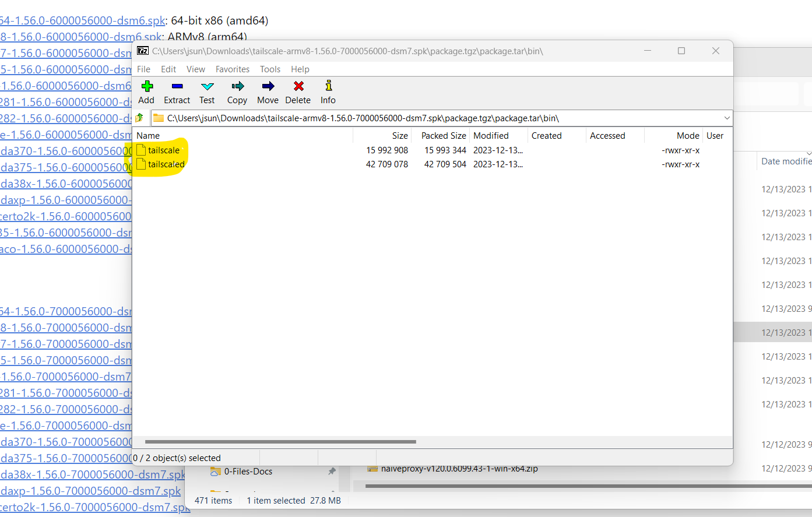Viewport: 812px width, 517px height.
Task: Open the File menu
Action: tap(143, 69)
